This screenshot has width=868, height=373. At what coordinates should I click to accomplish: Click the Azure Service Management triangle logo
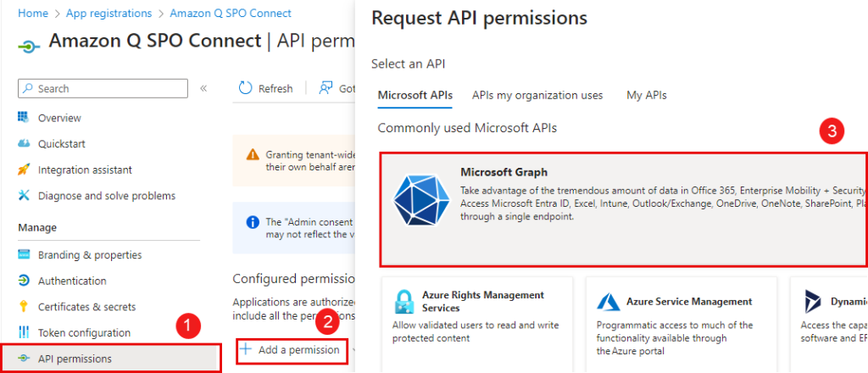tap(609, 302)
